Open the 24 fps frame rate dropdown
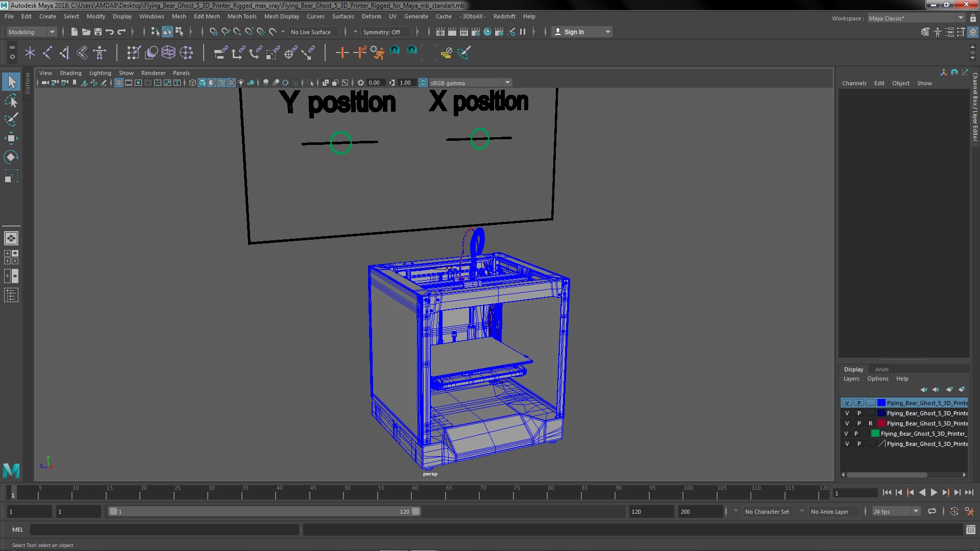The height and width of the screenshot is (551, 980). pyautogui.click(x=896, y=511)
